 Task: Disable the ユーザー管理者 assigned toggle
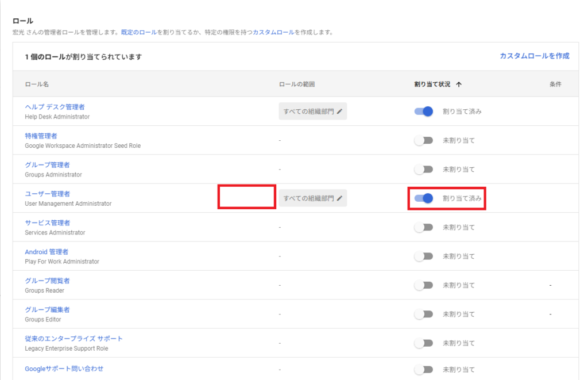point(423,198)
